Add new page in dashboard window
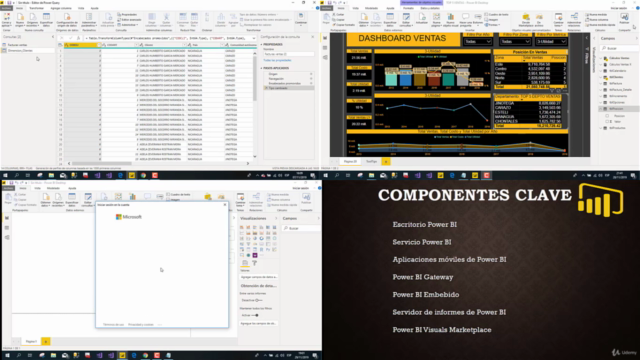This screenshot has width=640, height=360. 386,162
